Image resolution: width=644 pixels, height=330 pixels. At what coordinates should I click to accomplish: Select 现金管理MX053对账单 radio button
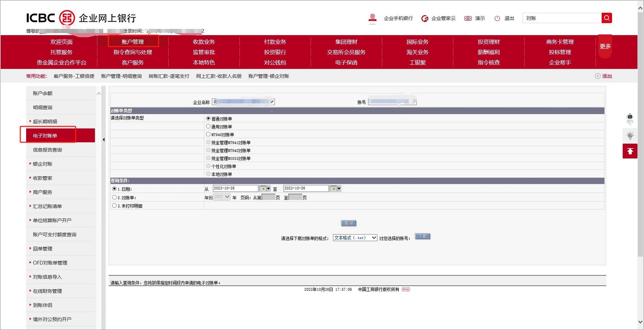(208, 158)
